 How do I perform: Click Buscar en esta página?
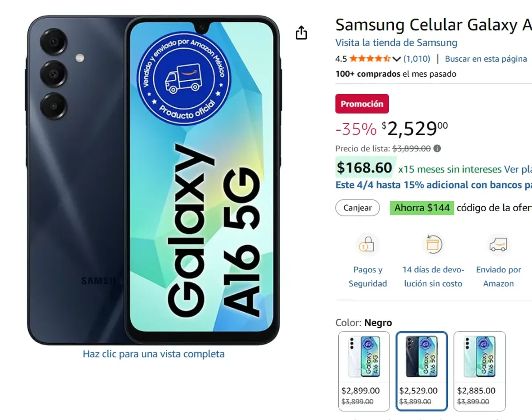tap(486, 58)
